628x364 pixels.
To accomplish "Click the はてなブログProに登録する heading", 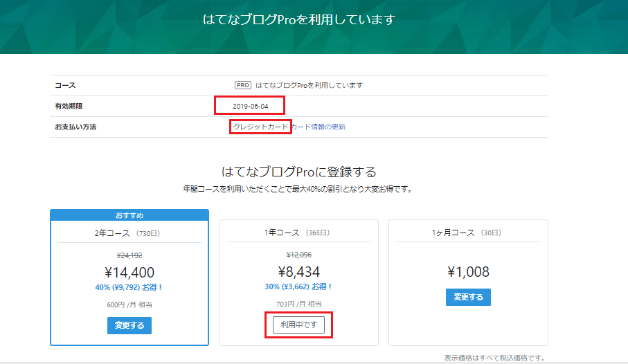I will click(x=299, y=172).
